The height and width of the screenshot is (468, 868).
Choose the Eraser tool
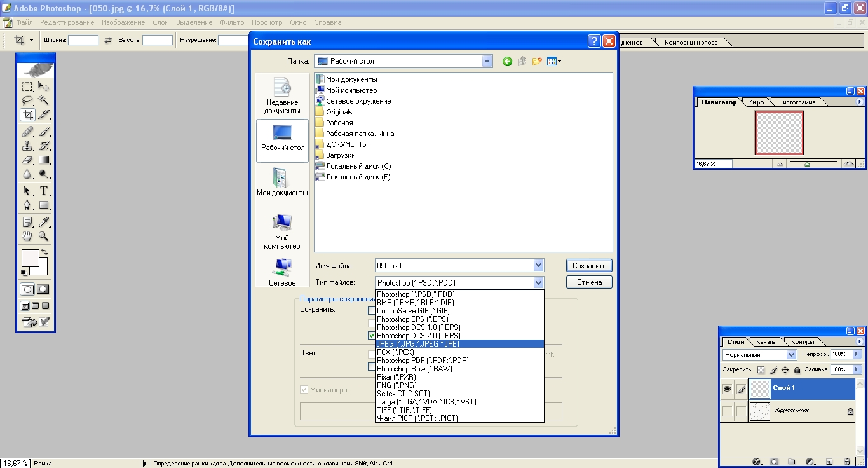click(27, 160)
